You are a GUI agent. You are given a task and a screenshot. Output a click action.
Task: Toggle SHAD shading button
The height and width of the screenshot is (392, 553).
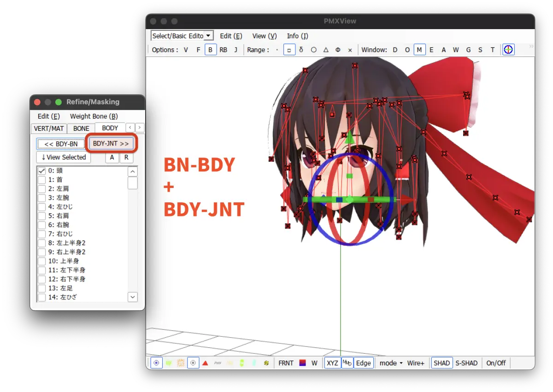click(441, 363)
